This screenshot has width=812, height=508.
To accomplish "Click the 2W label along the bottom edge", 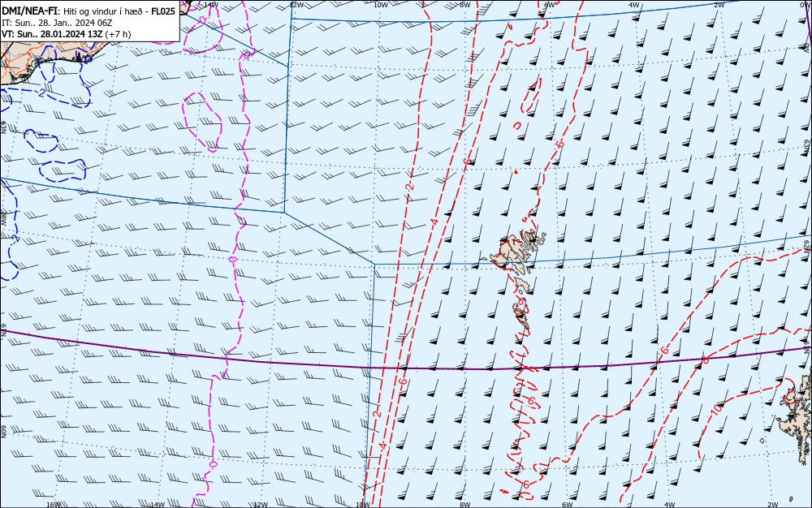I will click(x=772, y=505).
